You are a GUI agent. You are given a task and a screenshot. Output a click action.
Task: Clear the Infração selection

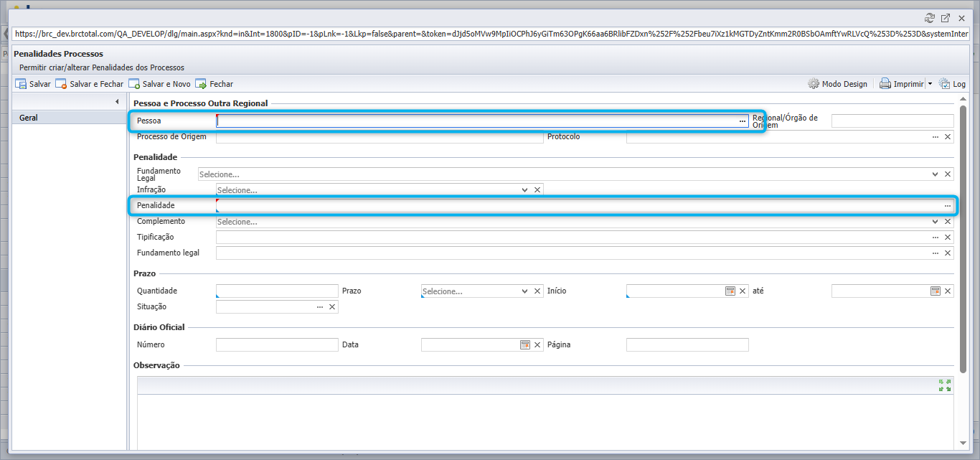tap(537, 190)
